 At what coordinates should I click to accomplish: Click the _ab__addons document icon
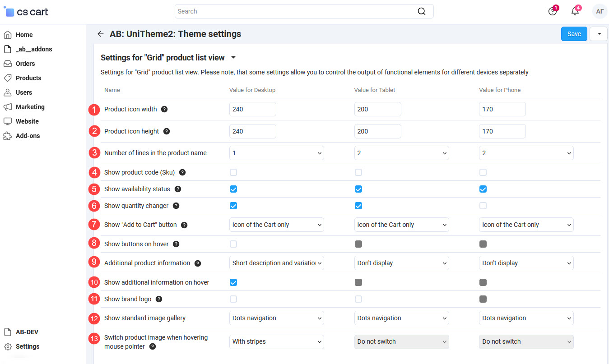point(8,49)
